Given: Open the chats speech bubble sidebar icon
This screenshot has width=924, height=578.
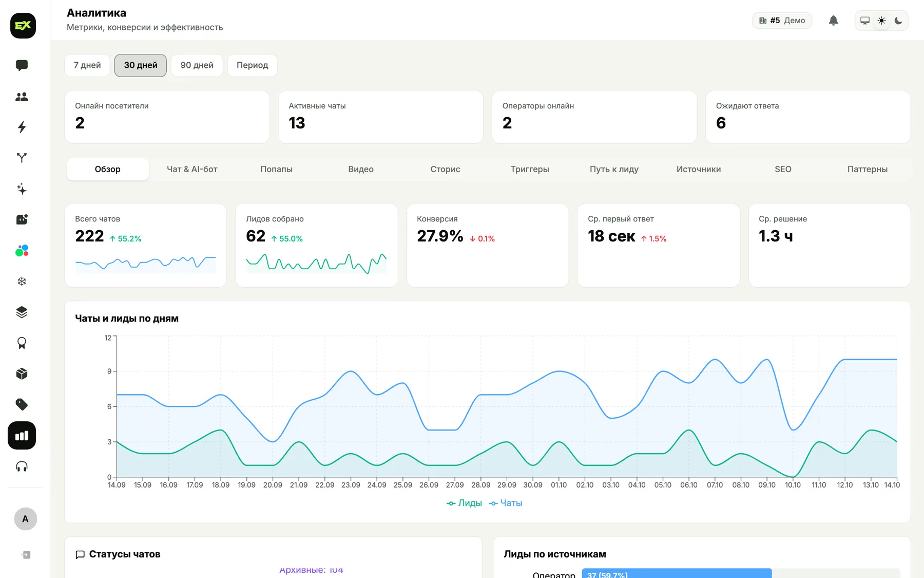Looking at the screenshot, I should pyautogui.click(x=22, y=65).
